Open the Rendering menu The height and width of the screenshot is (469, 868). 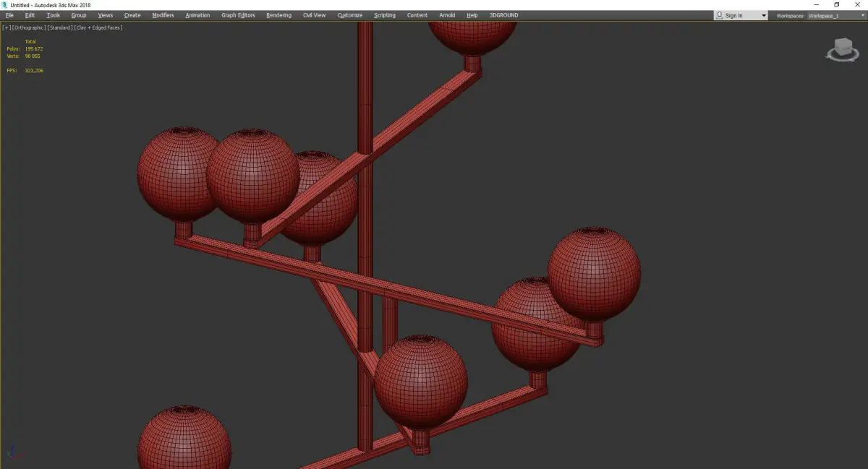pos(278,15)
